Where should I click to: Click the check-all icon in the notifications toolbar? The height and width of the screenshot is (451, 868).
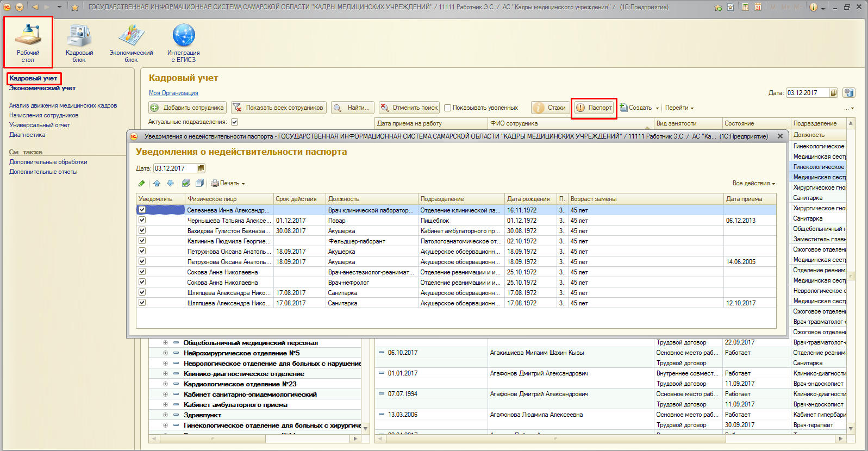pyautogui.click(x=186, y=183)
